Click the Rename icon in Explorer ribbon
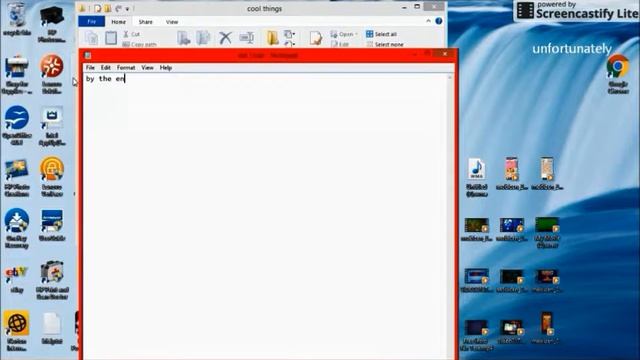The height and width of the screenshot is (360, 640). (247, 38)
